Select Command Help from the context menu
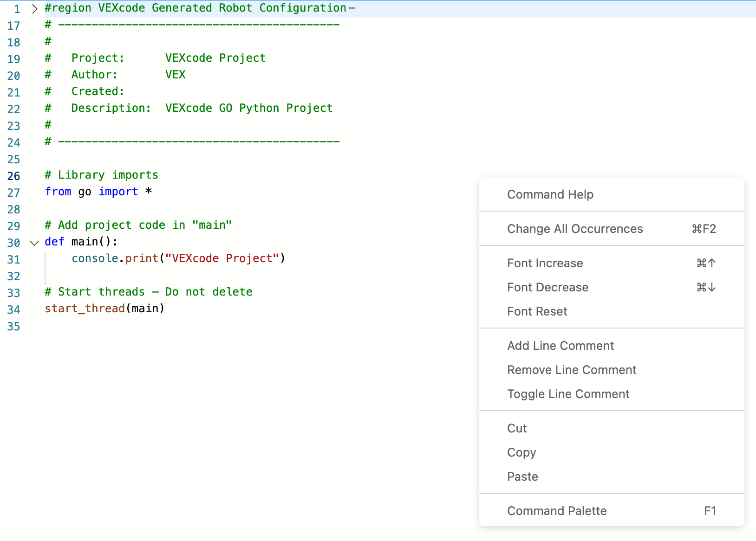This screenshot has width=756, height=541. (550, 194)
